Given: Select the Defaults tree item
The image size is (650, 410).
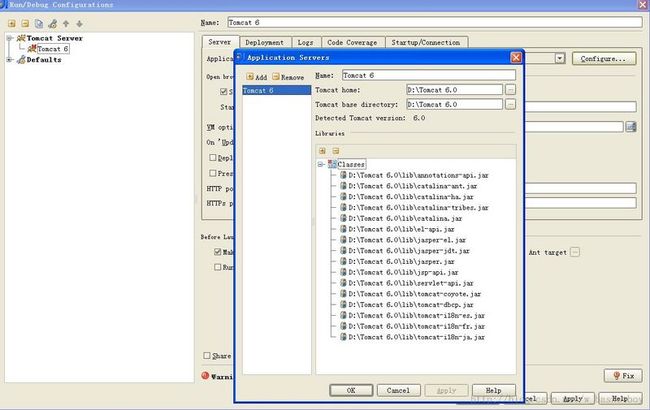Looking at the screenshot, I should (x=44, y=60).
